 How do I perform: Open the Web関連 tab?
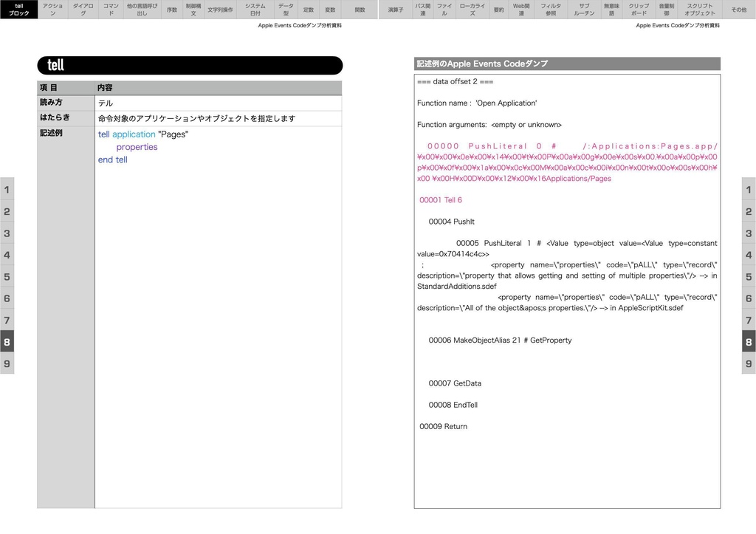(521, 8)
